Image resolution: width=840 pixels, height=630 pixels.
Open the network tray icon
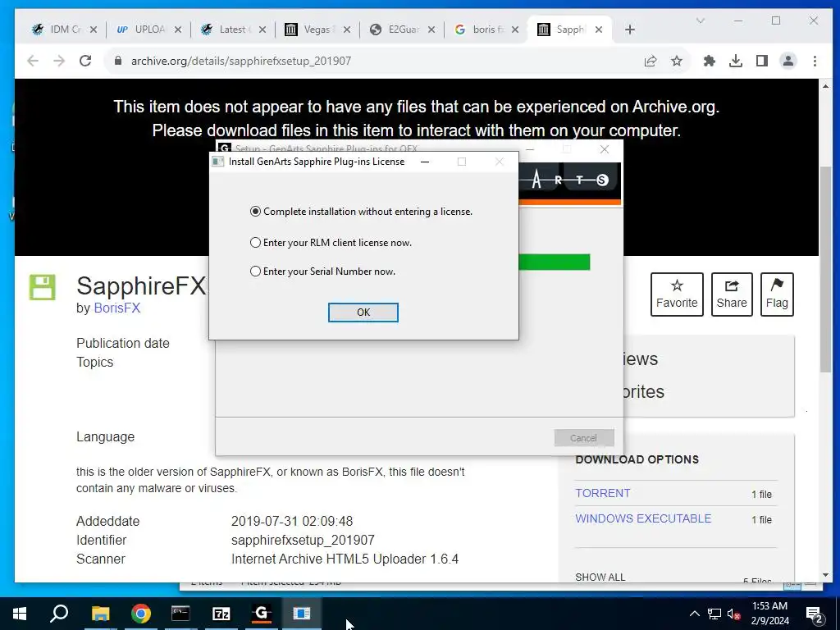(714, 614)
